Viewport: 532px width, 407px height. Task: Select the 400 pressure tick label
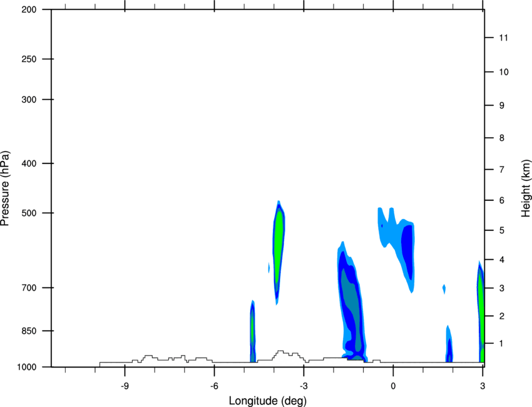(x=29, y=163)
